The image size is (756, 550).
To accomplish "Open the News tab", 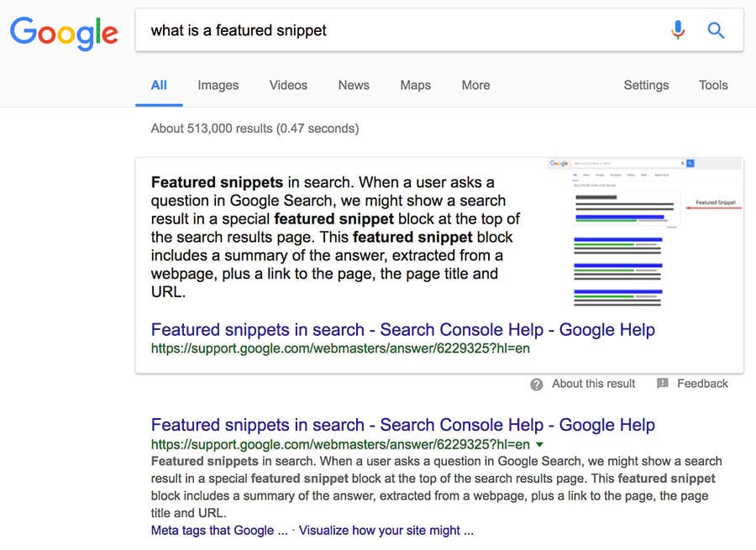I will pos(354,86).
